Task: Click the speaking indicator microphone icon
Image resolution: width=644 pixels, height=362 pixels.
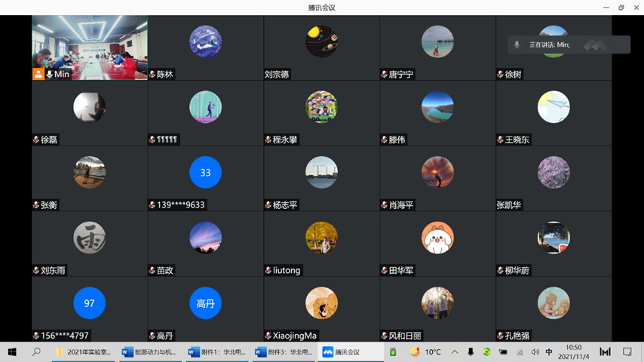Action: pyautogui.click(x=517, y=45)
